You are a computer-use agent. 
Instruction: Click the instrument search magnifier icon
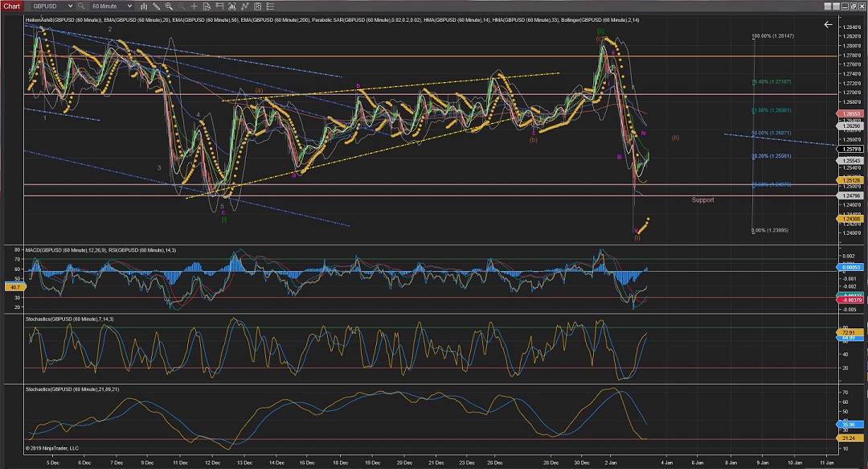pyautogui.click(x=83, y=6)
